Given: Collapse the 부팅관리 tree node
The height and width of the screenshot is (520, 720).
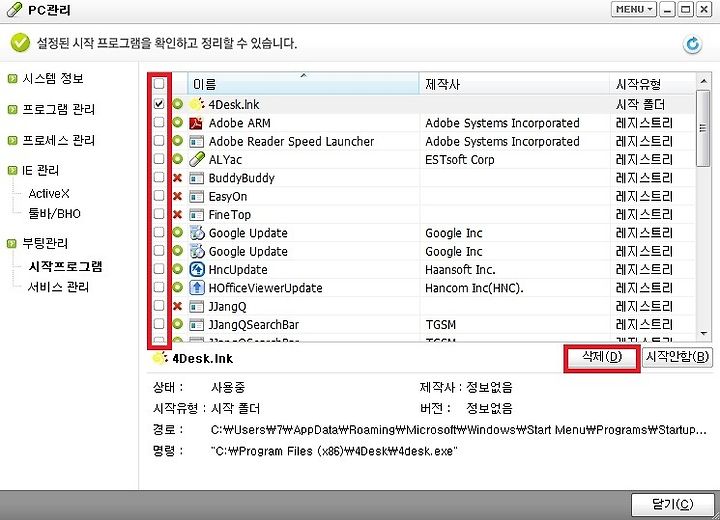Looking at the screenshot, I should (12, 243).
